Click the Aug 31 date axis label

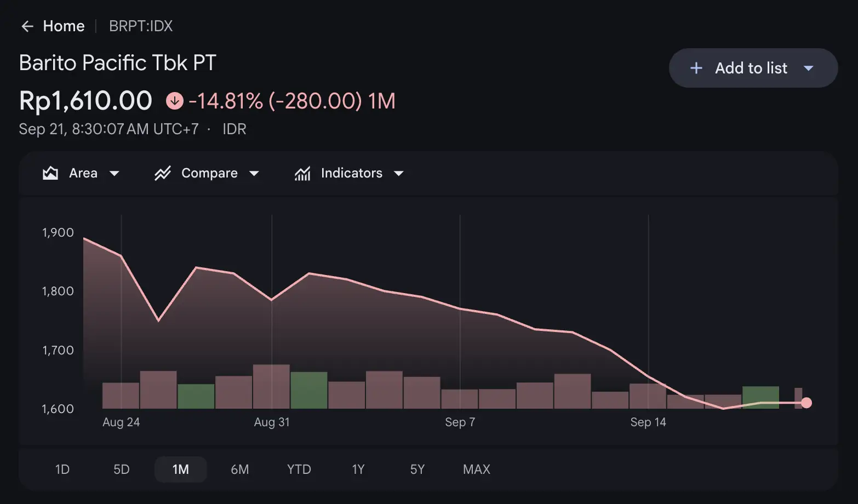click(272, 422)
